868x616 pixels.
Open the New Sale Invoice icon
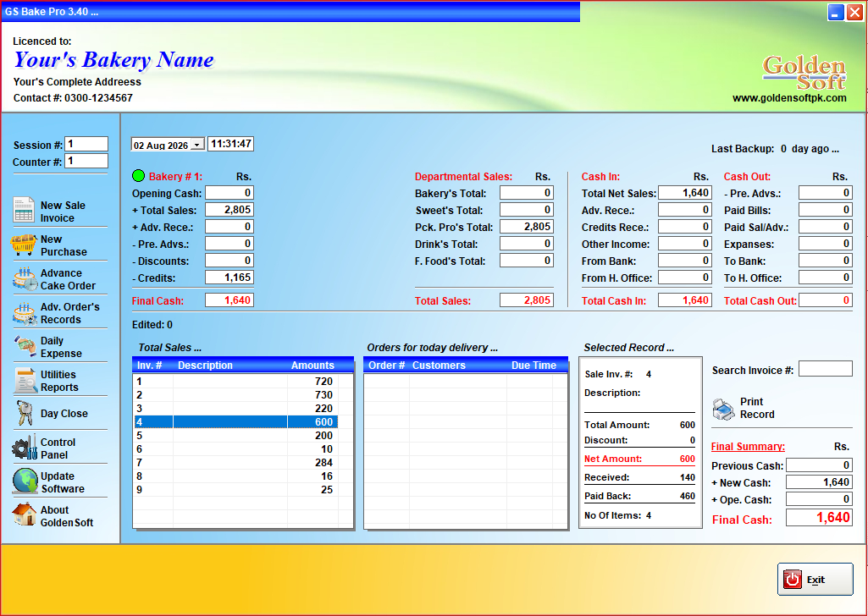click(24, 210)
